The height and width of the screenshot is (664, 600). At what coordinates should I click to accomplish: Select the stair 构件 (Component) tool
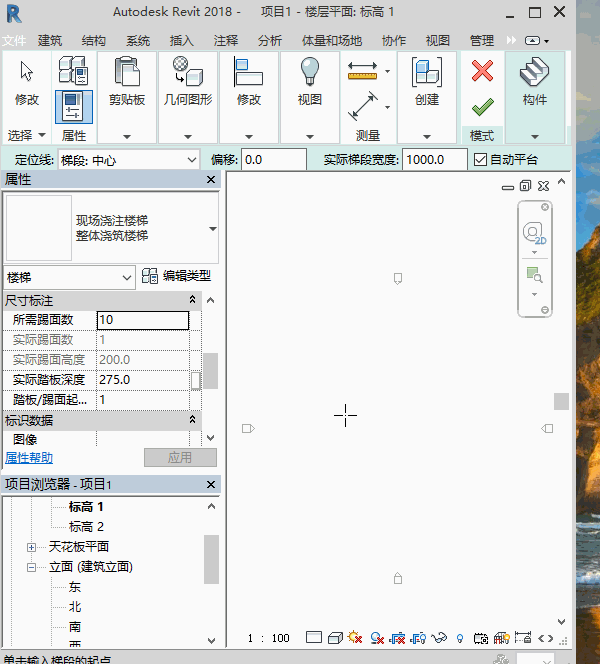click(x=535, y=78)
